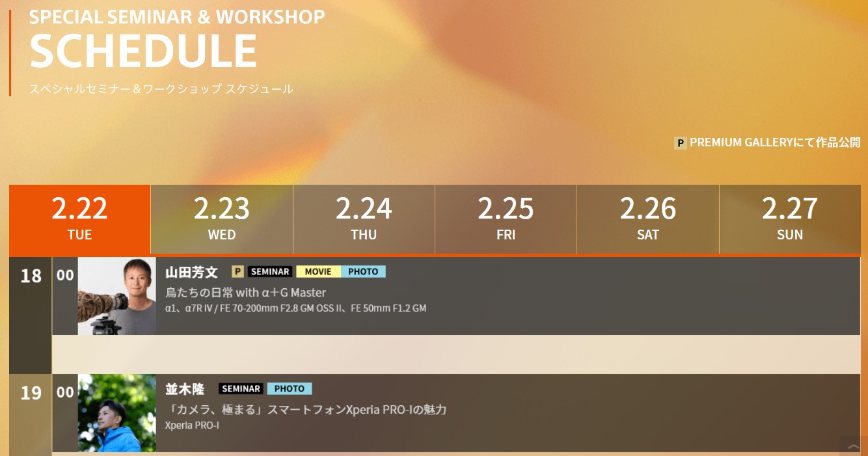Screen dimensions: 868x456
Task: Click the P icon beside 山田芳文
Action: [x=237, y=271]
